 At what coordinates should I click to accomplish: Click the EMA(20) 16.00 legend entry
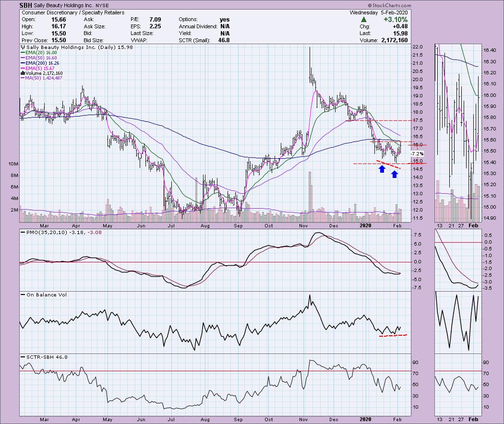[38, 53]
